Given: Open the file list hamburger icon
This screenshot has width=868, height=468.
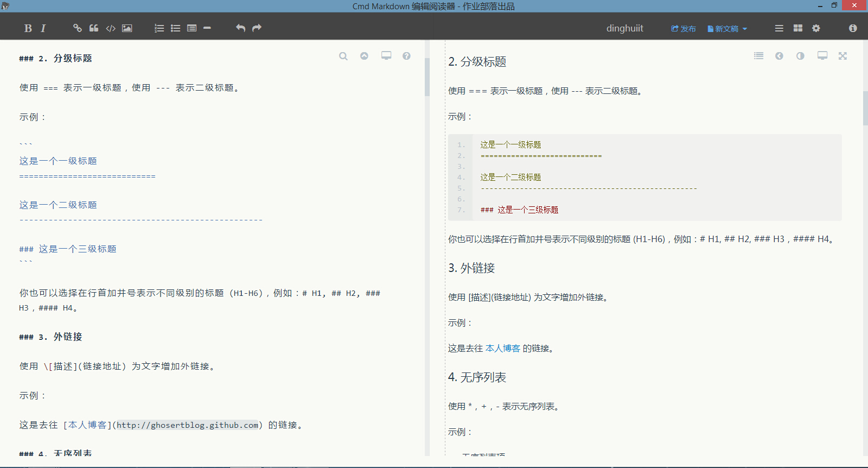Looking at the screenshot, I should tap(779, 28).
